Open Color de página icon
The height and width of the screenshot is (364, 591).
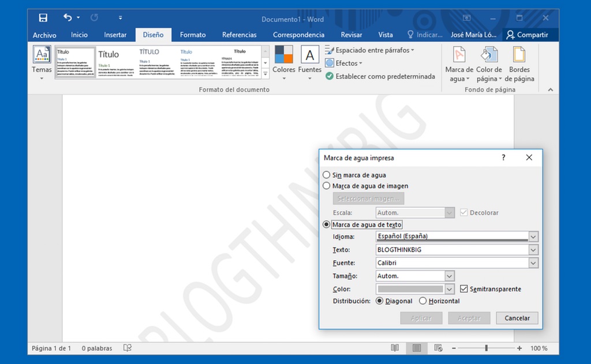[x=489, y=55]
